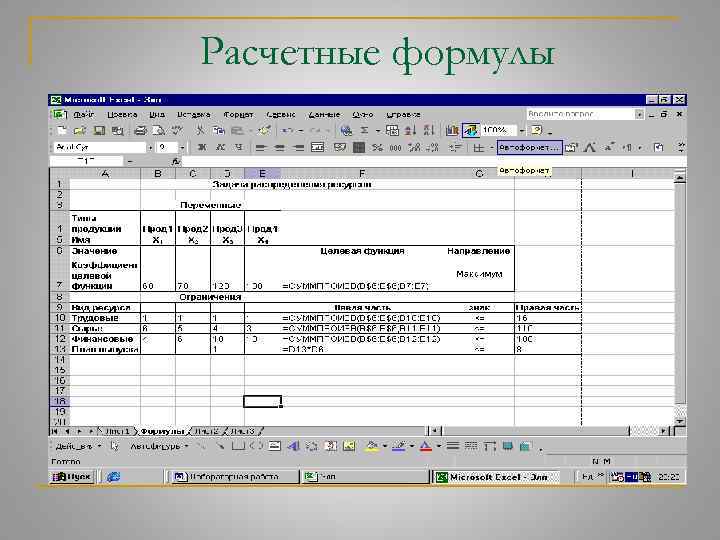The image size is (720, 540).
Task: Click the Format Painter brush icon
Action: [x=264, y=131]
